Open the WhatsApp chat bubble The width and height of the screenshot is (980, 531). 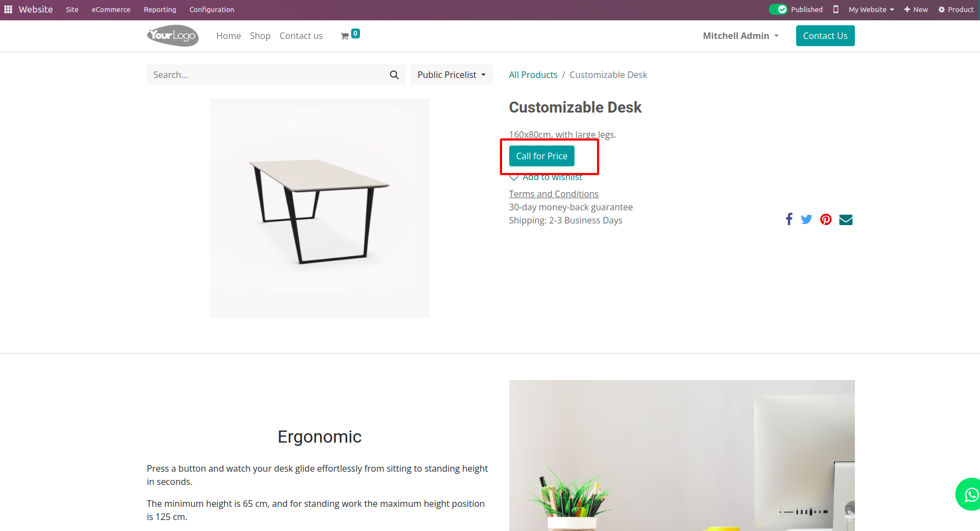pyautogui.click(x=970, y=495)
